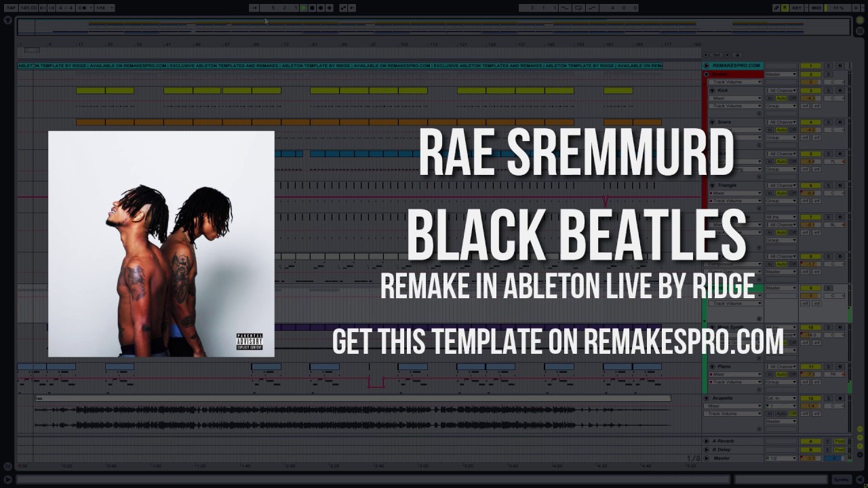Select the Acapella audio waveform clip
868x488 pixels.
pos(353,413)
